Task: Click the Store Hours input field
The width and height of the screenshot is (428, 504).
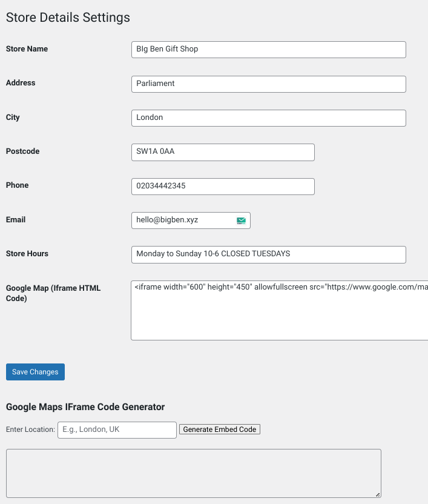Action: click(268, 254)
